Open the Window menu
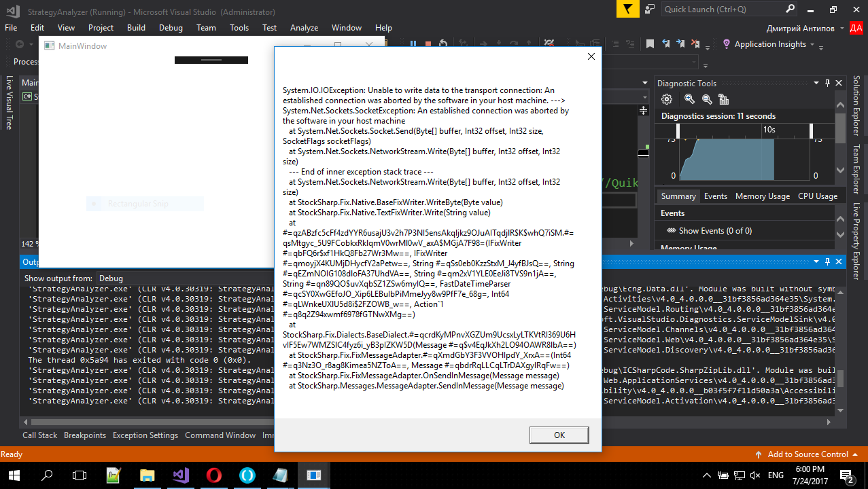This screenshot has width=868, height=489. (x=347, y=28)
